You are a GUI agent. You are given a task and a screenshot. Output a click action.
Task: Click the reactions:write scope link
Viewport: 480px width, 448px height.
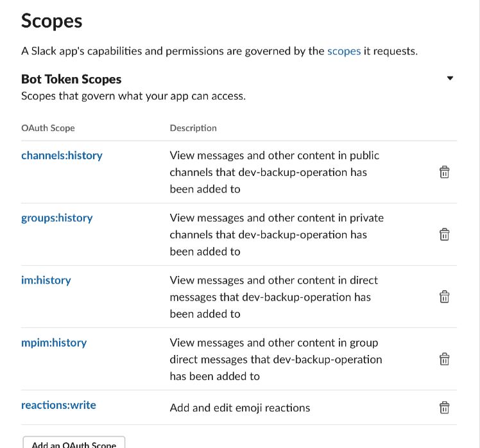(x=58, y=405)
